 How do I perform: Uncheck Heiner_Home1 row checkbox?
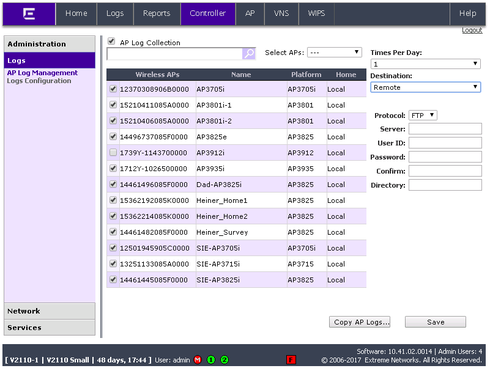(x=113, y=200)
